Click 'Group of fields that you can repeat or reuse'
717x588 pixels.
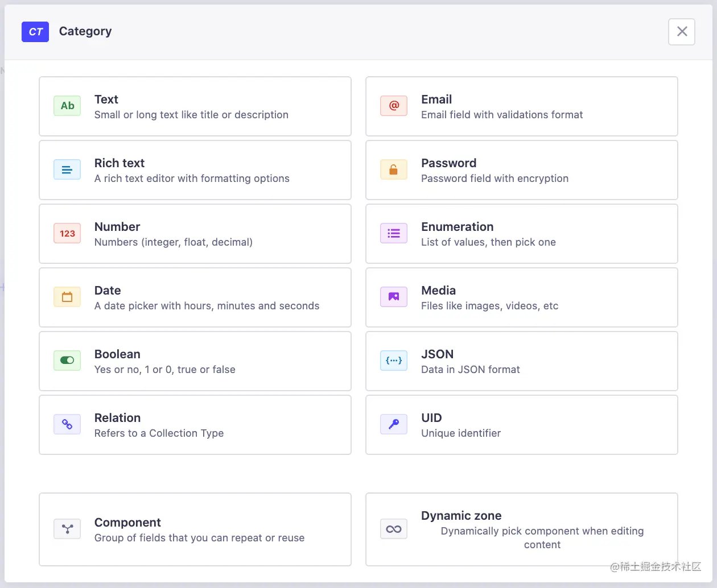[x=200, y=538]
